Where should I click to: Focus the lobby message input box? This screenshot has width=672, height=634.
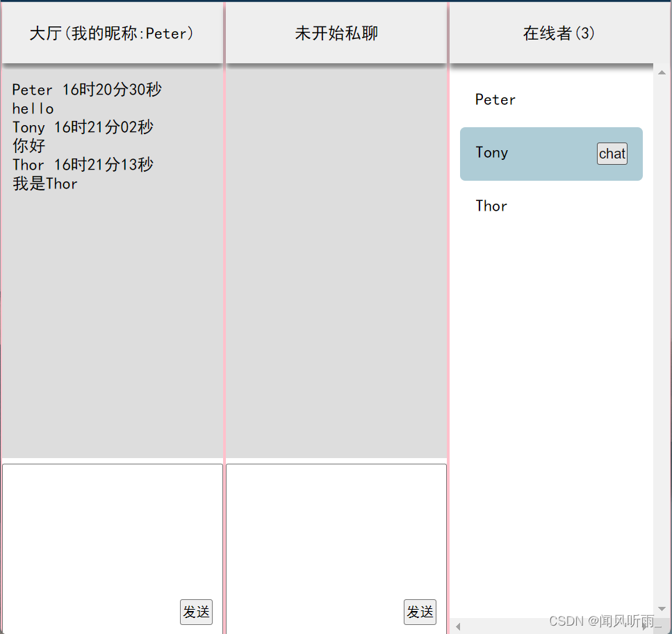[113, 548]
